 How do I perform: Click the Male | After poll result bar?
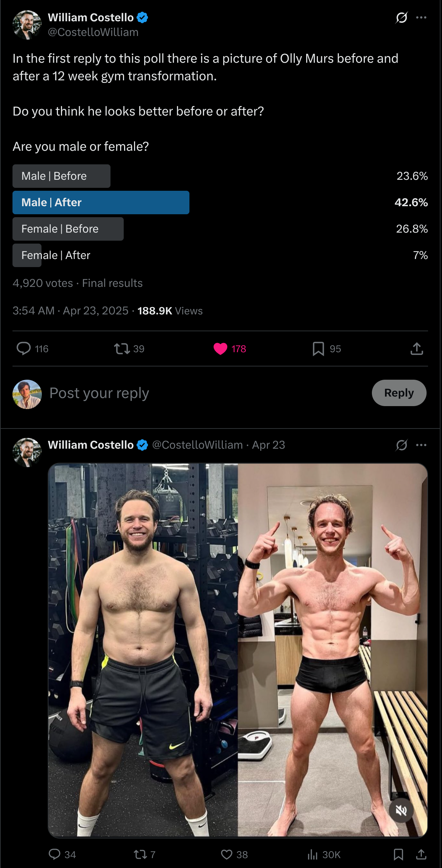pos(101,203)
